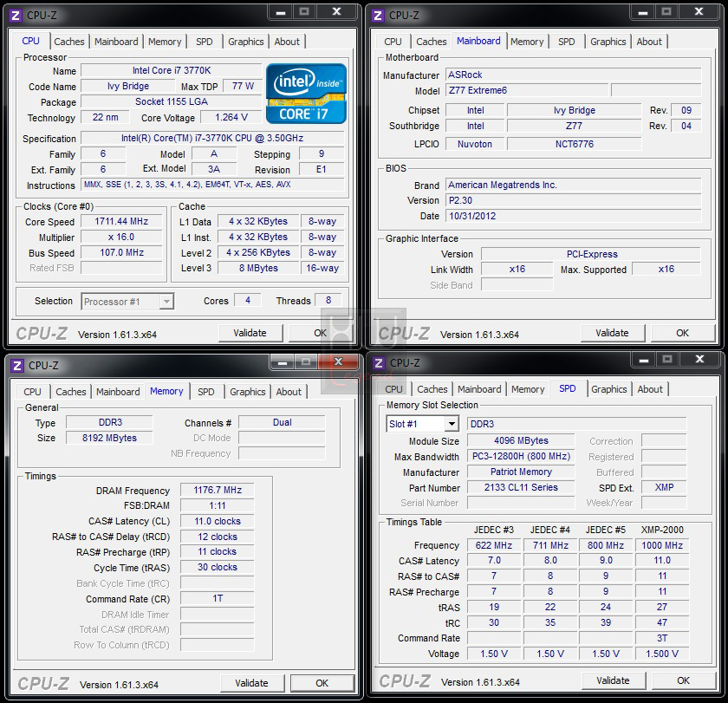Click the Max Bandwidth value 'PC3-12800H (800 MHz)'
The width and height of the screenshot is (728, 703).
tap(521, 457)
